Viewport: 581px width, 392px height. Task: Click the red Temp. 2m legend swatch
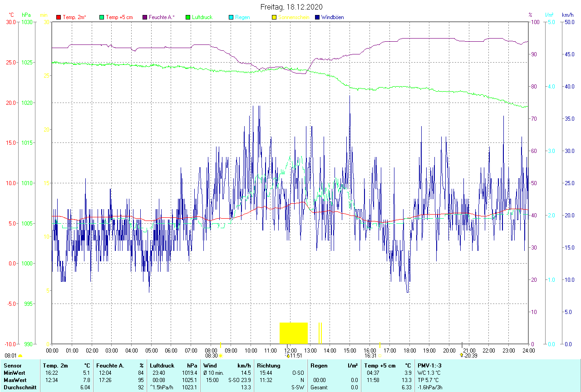point(59,17)
